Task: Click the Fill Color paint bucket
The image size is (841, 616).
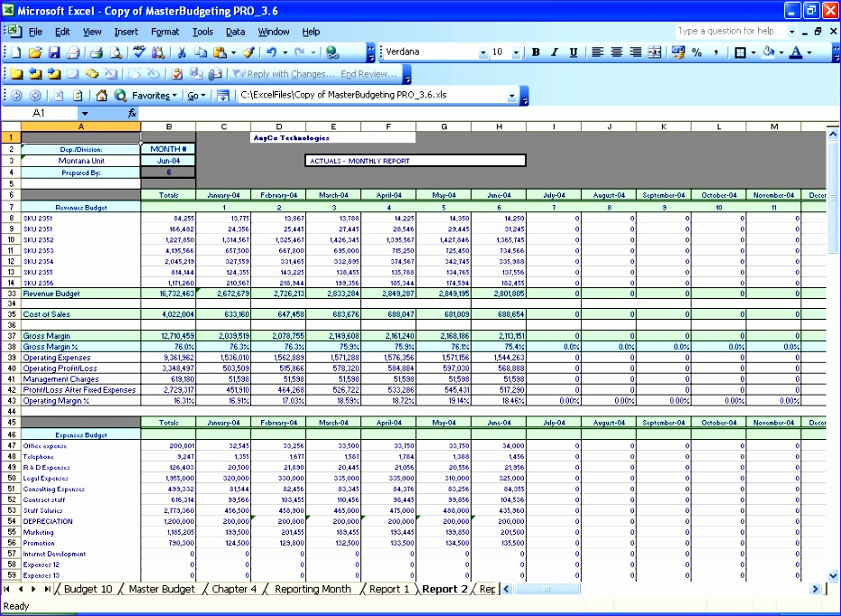Action: pos(769,52)
